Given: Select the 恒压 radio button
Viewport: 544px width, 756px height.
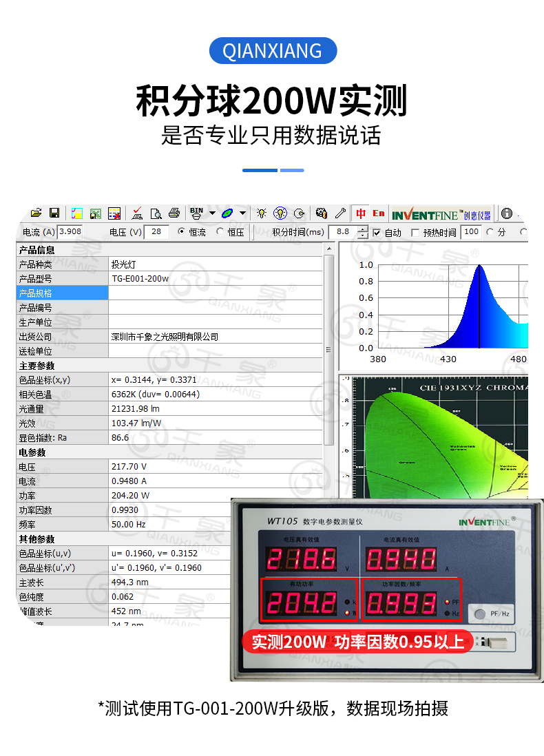Looking at the screenshot, I should click(x=220, y=232).
